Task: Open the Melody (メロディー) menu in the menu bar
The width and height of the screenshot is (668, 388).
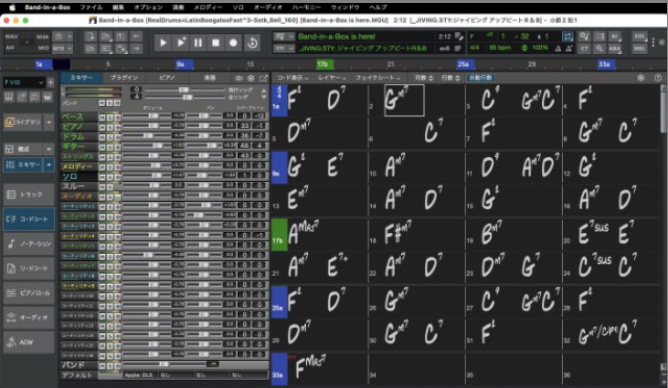Action: point(208,7)
